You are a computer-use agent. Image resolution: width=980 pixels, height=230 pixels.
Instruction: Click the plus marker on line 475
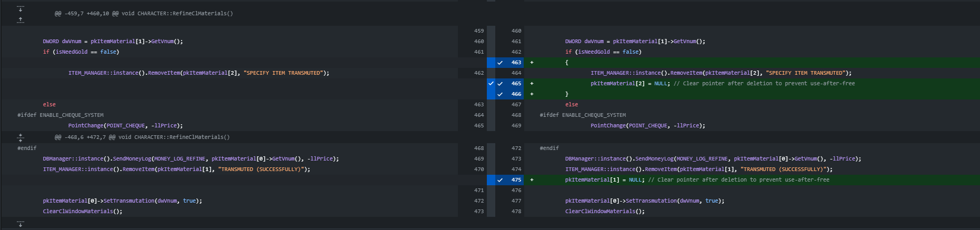[x=532, y=180]
